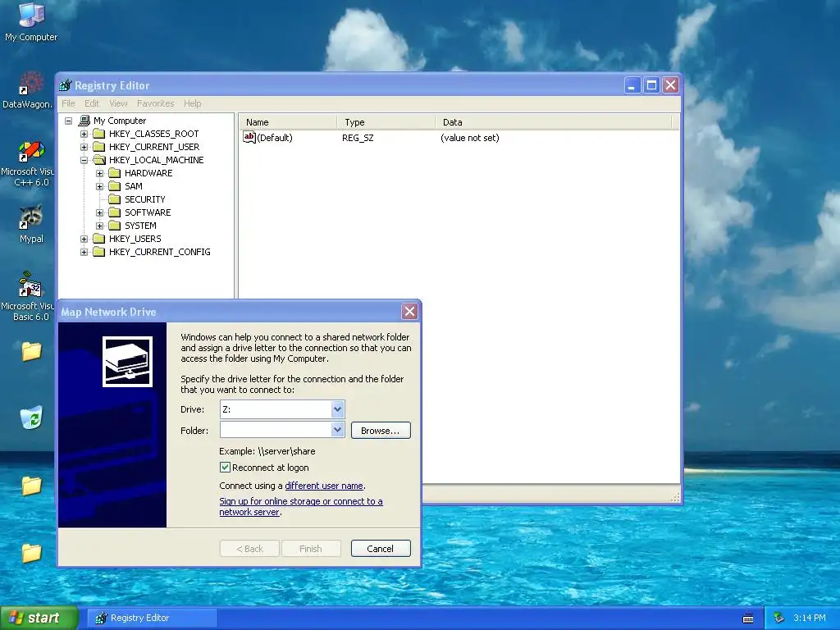Click the 3:14 PM taskbar clock

pos(810,618)
